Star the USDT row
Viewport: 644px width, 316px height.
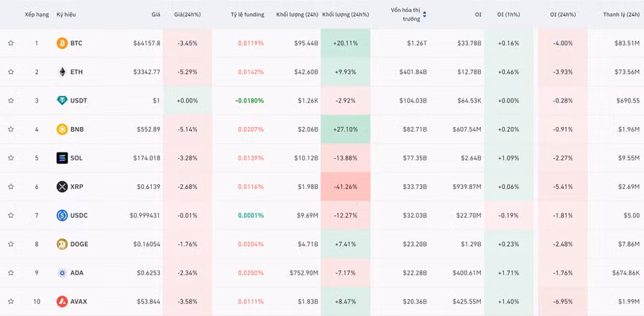[10, 101]
